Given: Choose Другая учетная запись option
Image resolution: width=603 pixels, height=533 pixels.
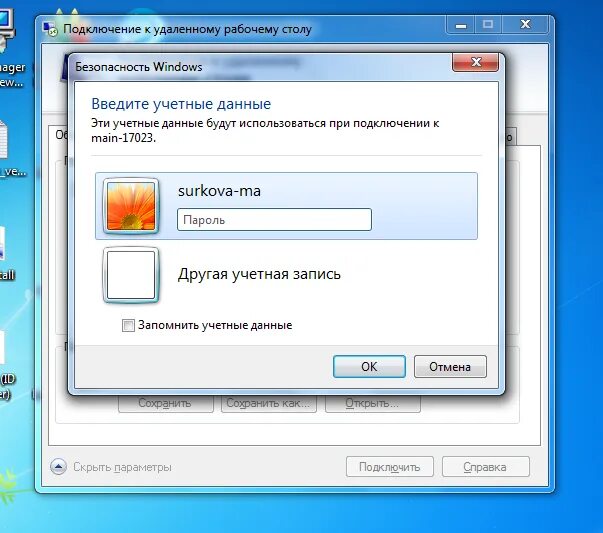Looking at the screenshot, I should (x=259, y=274).
